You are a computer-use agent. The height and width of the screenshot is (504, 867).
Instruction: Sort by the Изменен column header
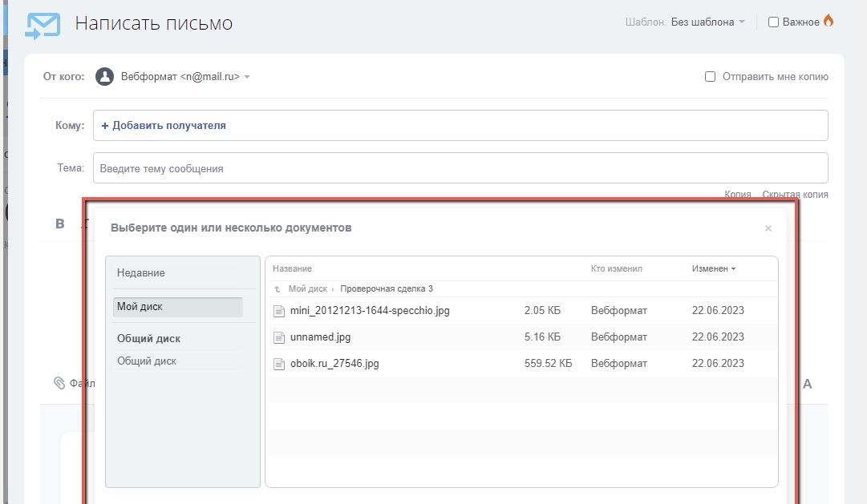(713, 269)
